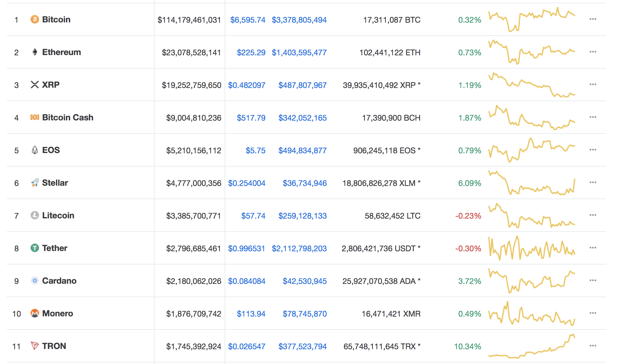Open the three-dot menu for EOS
Viewport: 618px width, 364px height.
click(593, 150)
